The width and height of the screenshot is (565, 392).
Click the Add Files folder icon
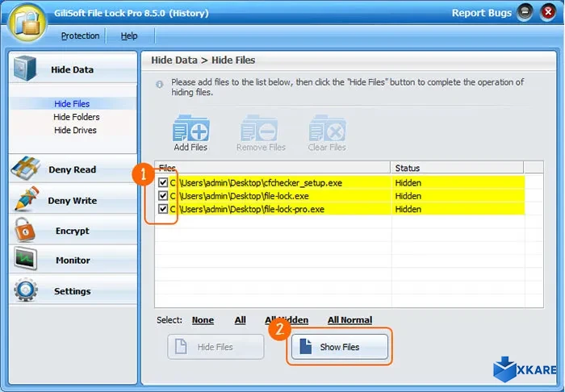click(x=190, y=128)
